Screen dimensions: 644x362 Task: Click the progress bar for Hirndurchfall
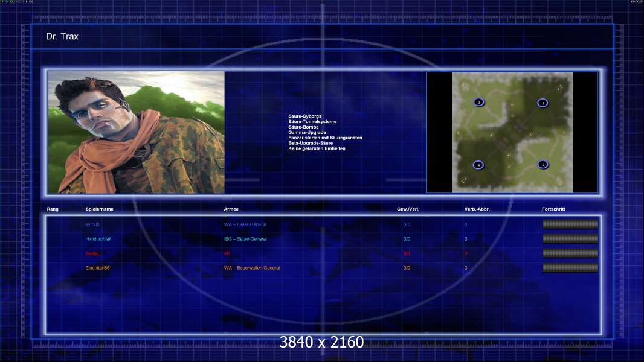point(570,238)
